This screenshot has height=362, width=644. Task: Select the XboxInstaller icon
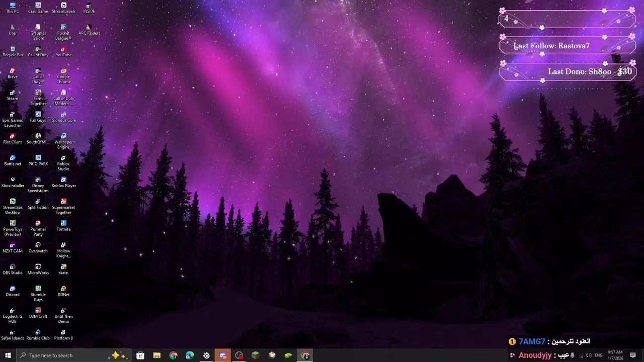13,183
